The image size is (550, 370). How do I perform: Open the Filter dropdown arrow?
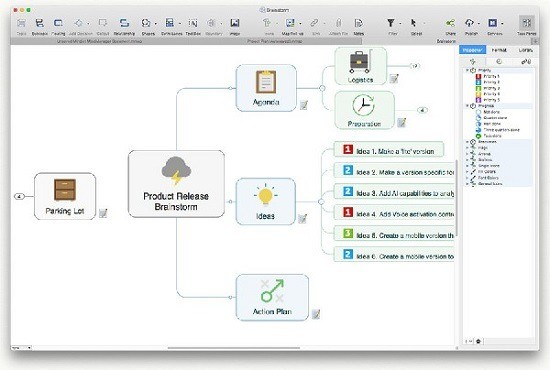pyautogui.click(x=400, y=23)
